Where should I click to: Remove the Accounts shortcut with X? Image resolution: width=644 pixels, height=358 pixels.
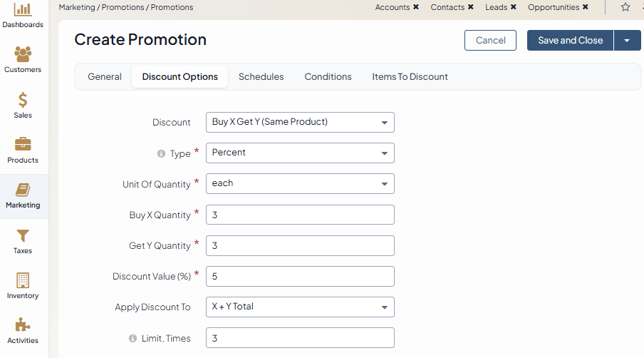pos(416,7)
